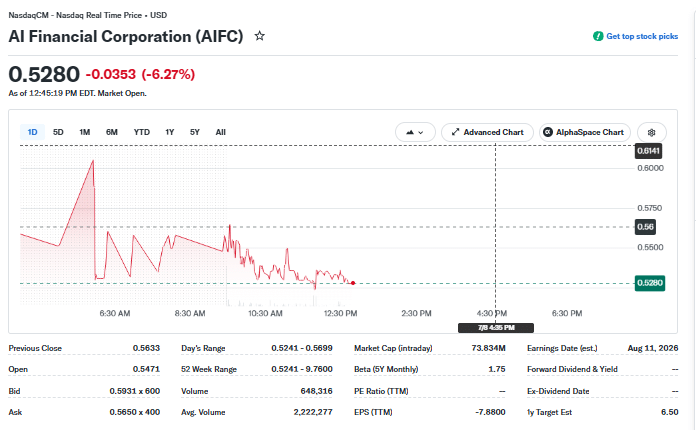
Task: Show the 6M chart range
Action: (112, 132)
